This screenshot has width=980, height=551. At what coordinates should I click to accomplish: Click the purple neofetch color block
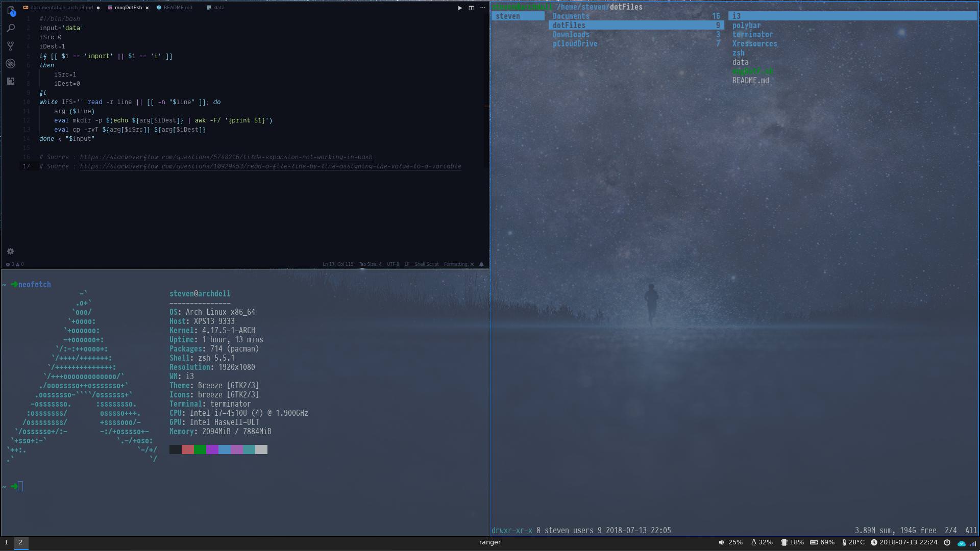point(212,449)
